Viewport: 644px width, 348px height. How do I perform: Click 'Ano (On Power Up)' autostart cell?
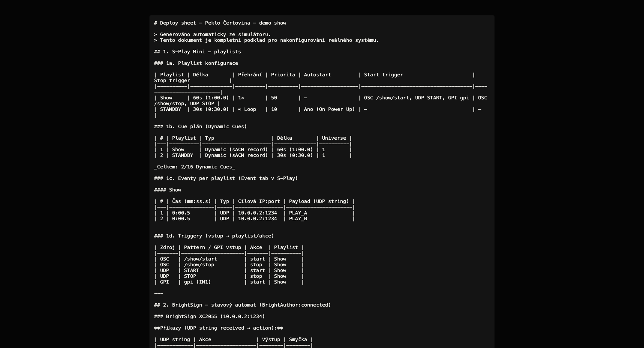(329, 109)
